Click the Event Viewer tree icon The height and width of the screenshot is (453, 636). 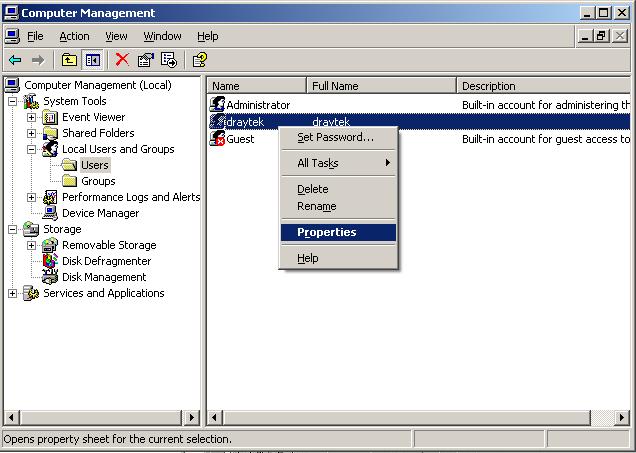pyautogui.click(x=50, y=117)
